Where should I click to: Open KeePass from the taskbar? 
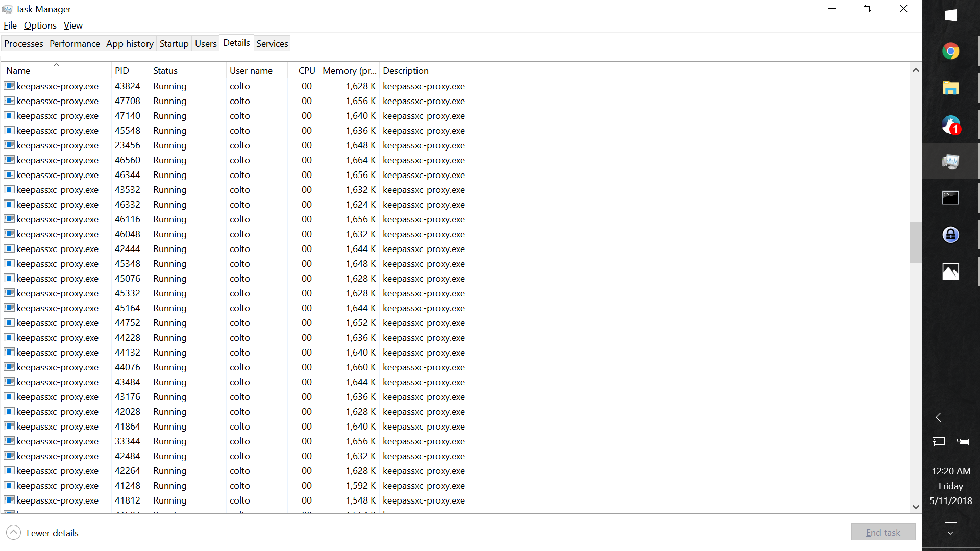click(x=950, y=235)
